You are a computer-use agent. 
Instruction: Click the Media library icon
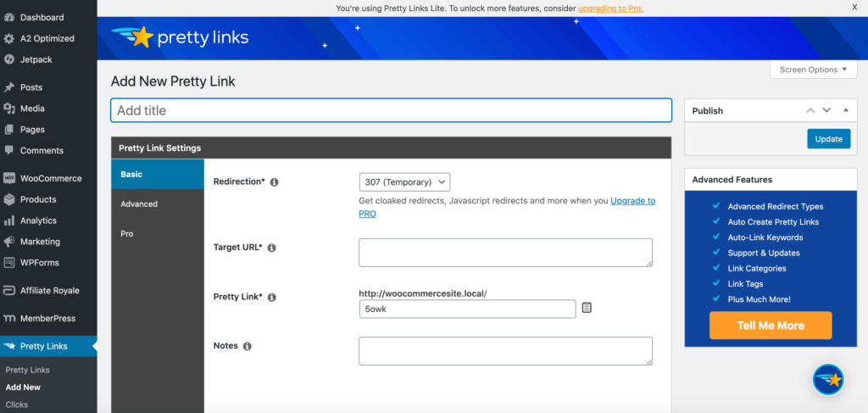tap(8, 109)
